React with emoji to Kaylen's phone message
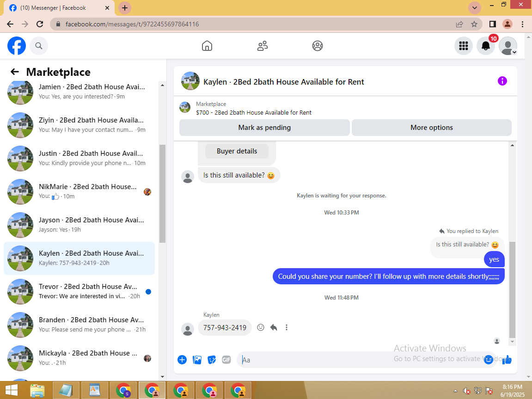 [261, 327]
